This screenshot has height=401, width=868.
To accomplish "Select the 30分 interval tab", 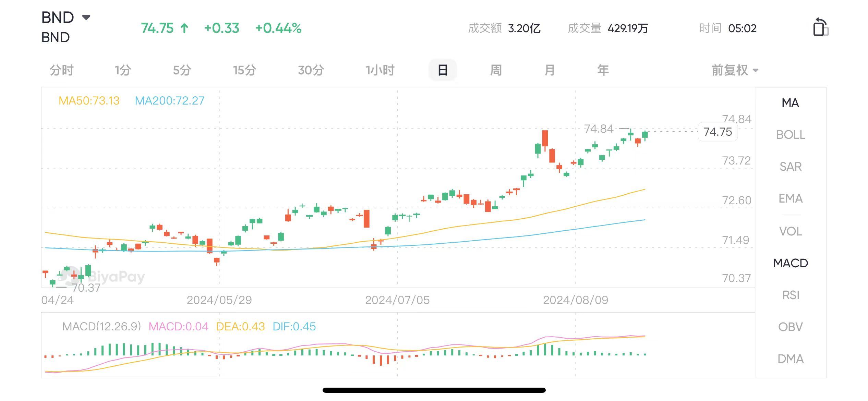I will pyautogui.click(x=311, y=70).
